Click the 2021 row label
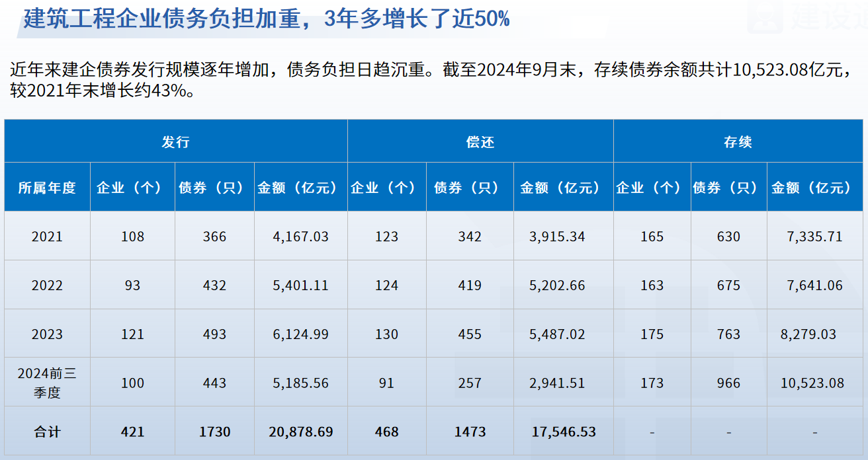This screenshot has width=868, height=460. [x=47, y=237]
